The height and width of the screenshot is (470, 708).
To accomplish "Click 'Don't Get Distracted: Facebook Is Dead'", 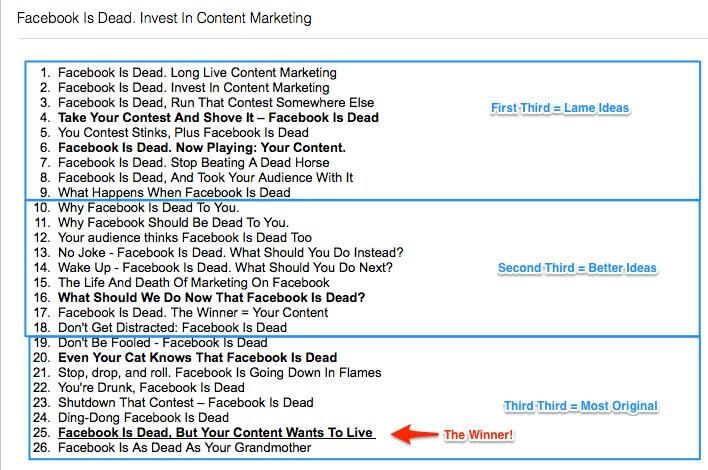I will click(x=172, y=327).
